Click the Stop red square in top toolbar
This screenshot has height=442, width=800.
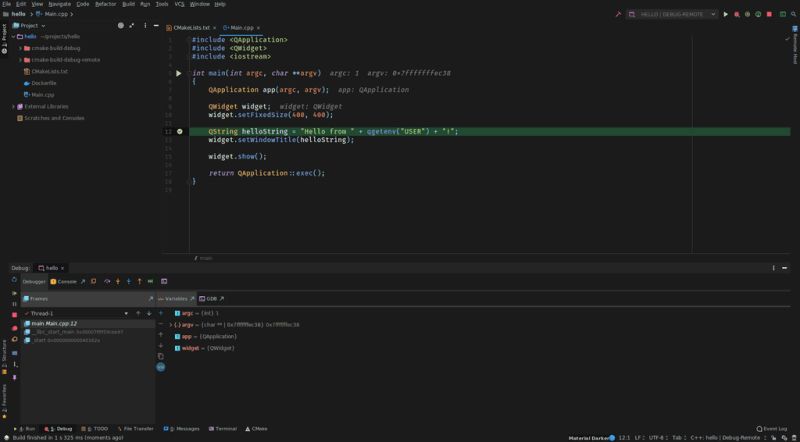tap(769, 14)
